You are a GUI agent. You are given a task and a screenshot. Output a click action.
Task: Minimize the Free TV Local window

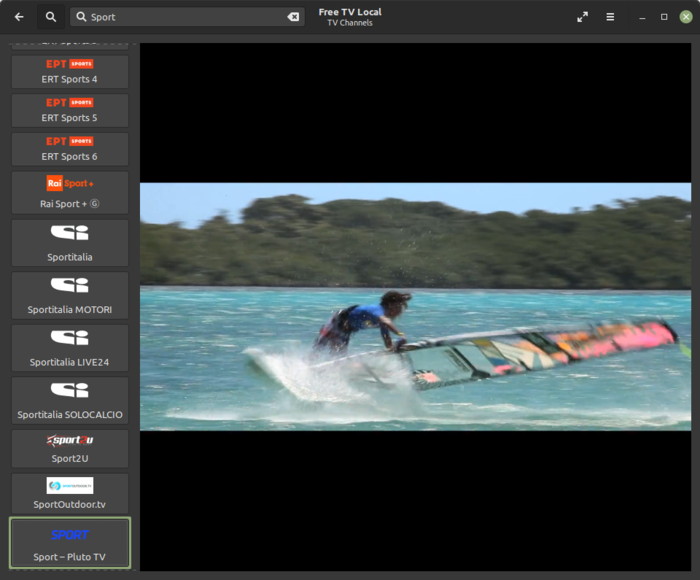(642, 17)
